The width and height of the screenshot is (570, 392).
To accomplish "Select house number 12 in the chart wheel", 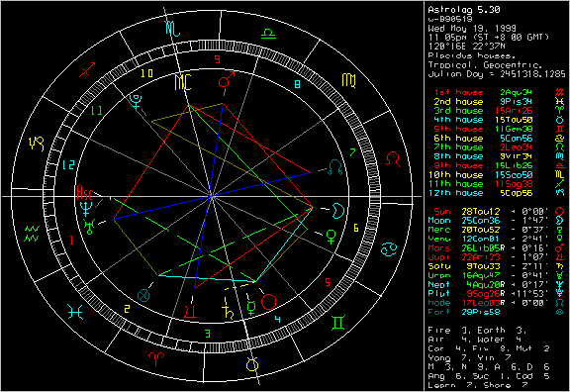I will click(x=68, y=165).
